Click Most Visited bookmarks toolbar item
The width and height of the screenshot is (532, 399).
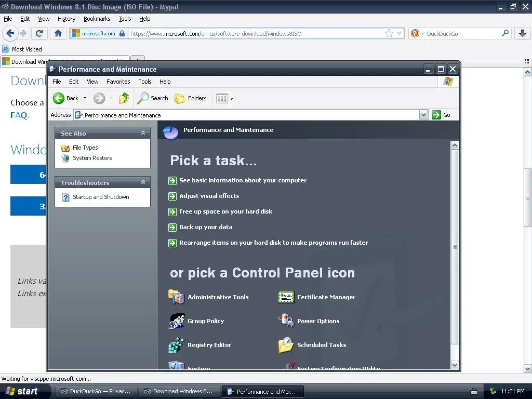(x=22, y=49)
